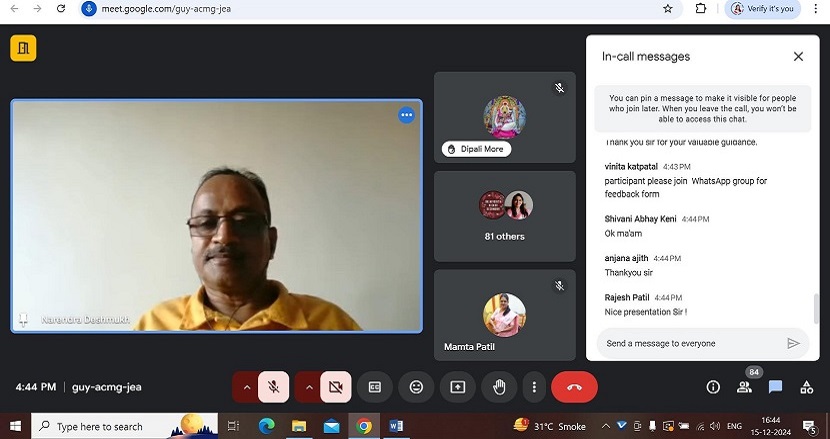Screen dimensions: 830x439
Task: Start presenting your screen
Action: [x=457, y=387]
